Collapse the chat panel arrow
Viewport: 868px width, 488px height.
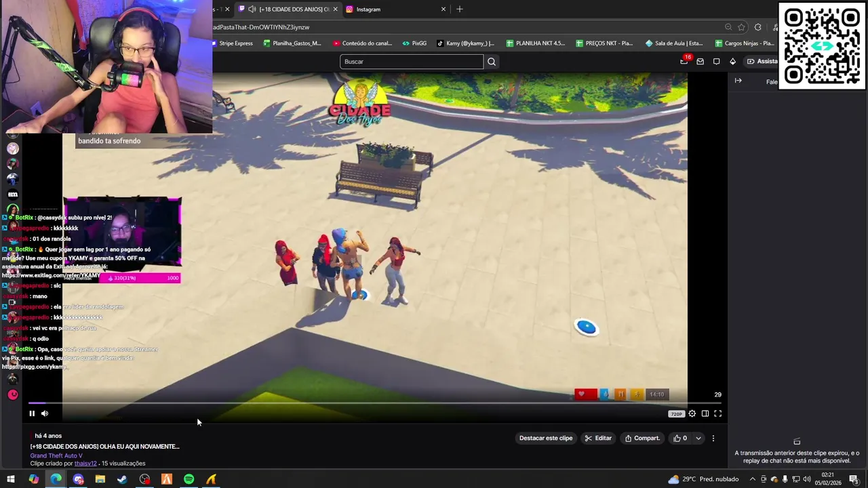click(x=738, y=81)
